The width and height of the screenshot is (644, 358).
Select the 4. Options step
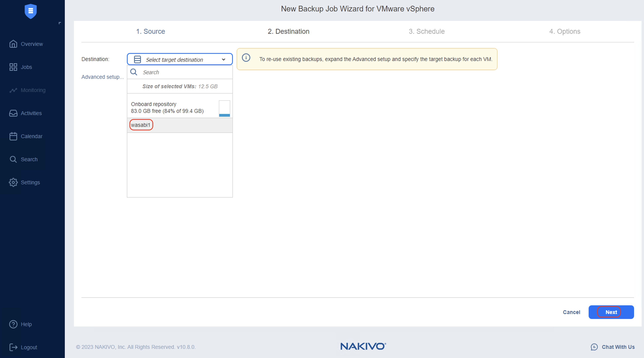(565, 31)
